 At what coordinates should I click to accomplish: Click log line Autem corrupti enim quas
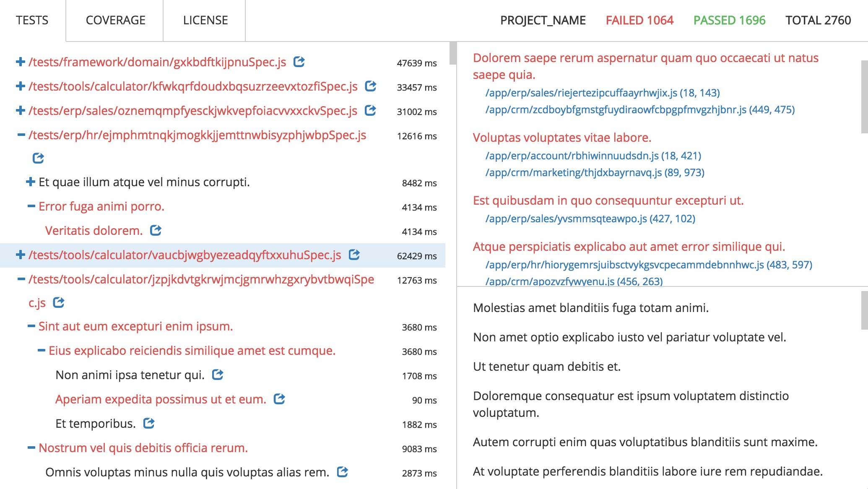click(x=645, y=442)
